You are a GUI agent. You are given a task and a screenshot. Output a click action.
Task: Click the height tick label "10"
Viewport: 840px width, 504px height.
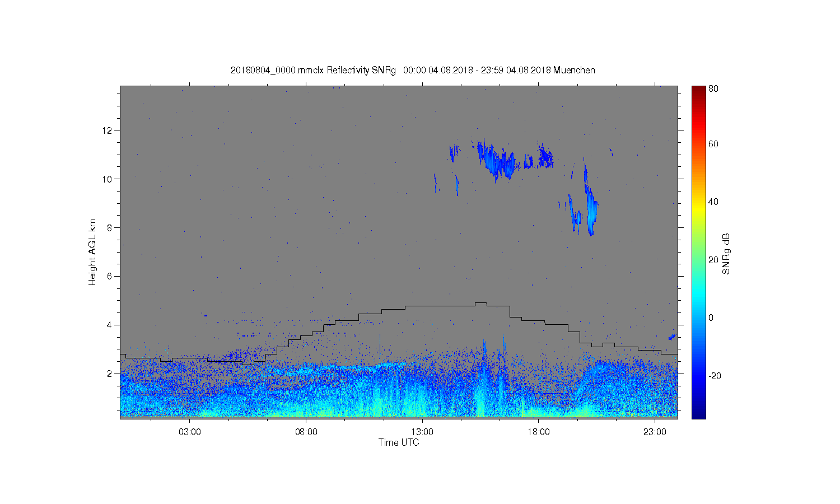tap(108, 179)
